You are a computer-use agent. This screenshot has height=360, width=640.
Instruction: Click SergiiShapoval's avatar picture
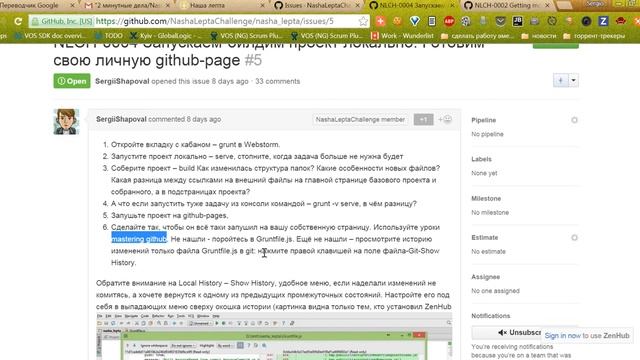pyautogui.click(x=66, y=122)
